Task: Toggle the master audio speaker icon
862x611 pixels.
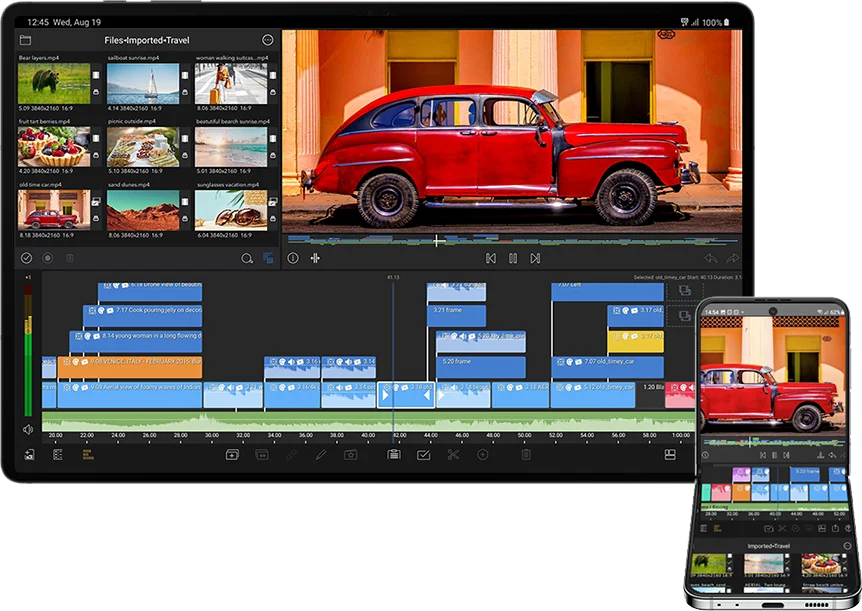Action: pyautogui.click(x=28, y=430)
